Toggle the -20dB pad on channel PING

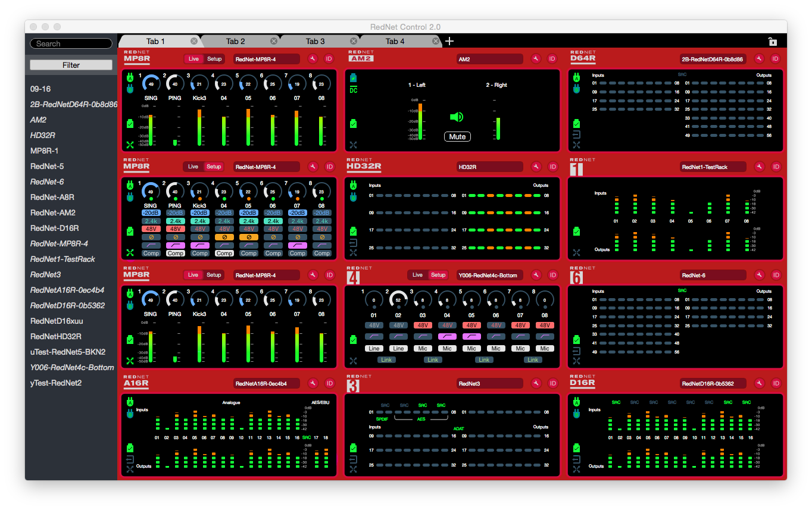(x=175, y=212)
